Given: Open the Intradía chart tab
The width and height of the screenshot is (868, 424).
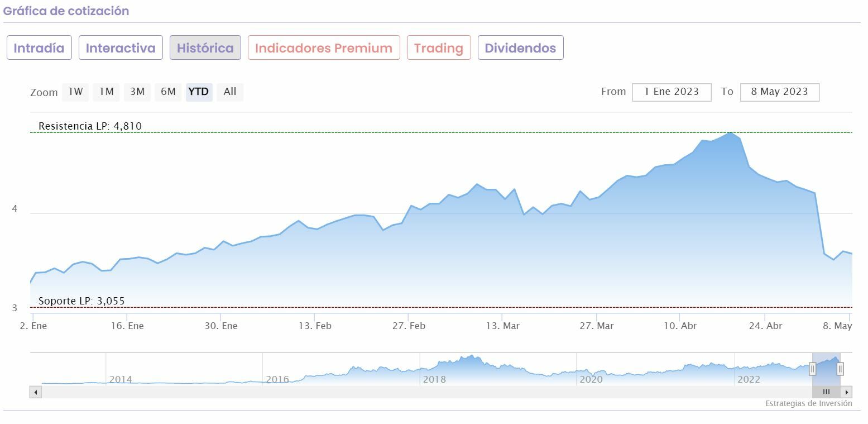Looking at the screenshot, I should coord(39,48).
